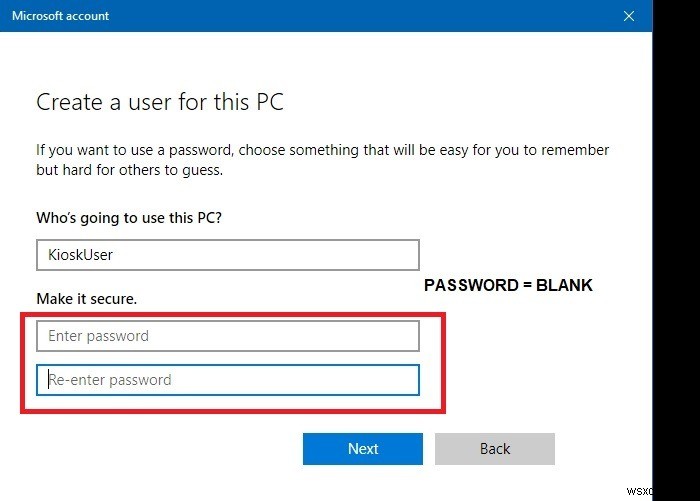Click the Re-enter password field
700x501 pixels.
tap(227, 380)
